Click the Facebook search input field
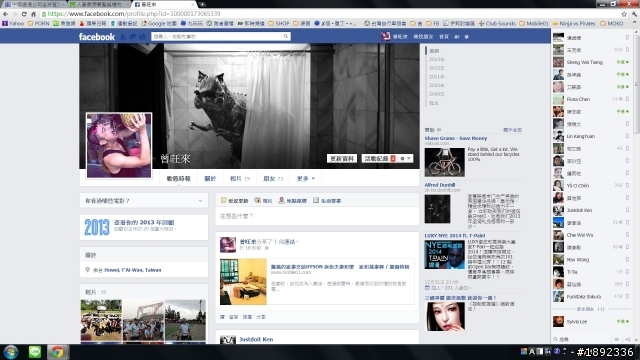 pyautogui.click(x=217, y=36)
